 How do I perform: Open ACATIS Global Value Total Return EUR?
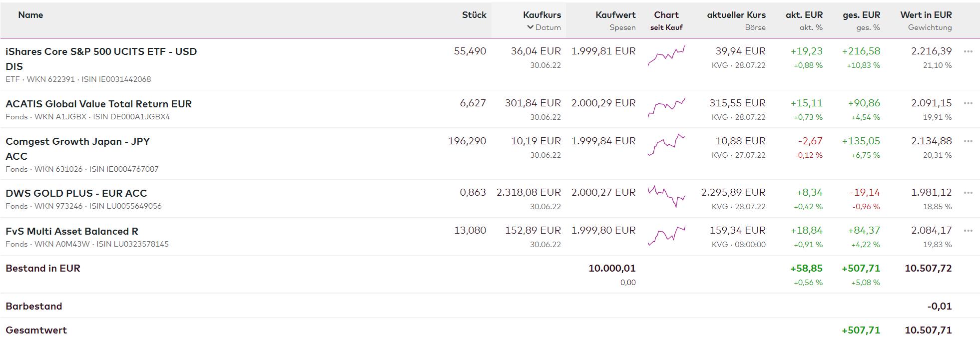tap(98, 104)
